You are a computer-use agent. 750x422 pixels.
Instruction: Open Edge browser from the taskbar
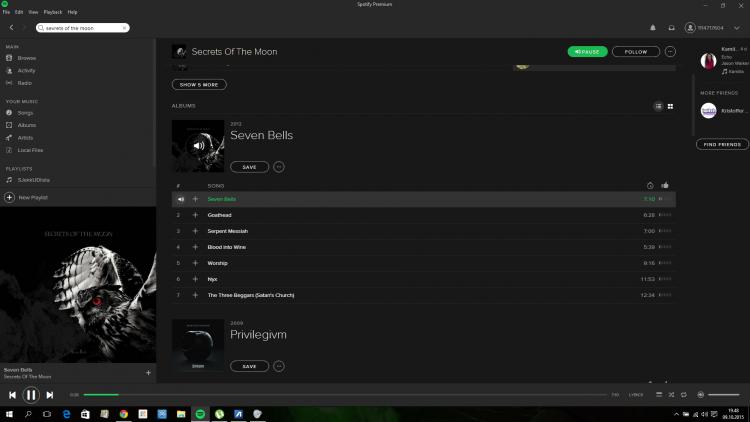pyautogui.click(x=66, y=414)
